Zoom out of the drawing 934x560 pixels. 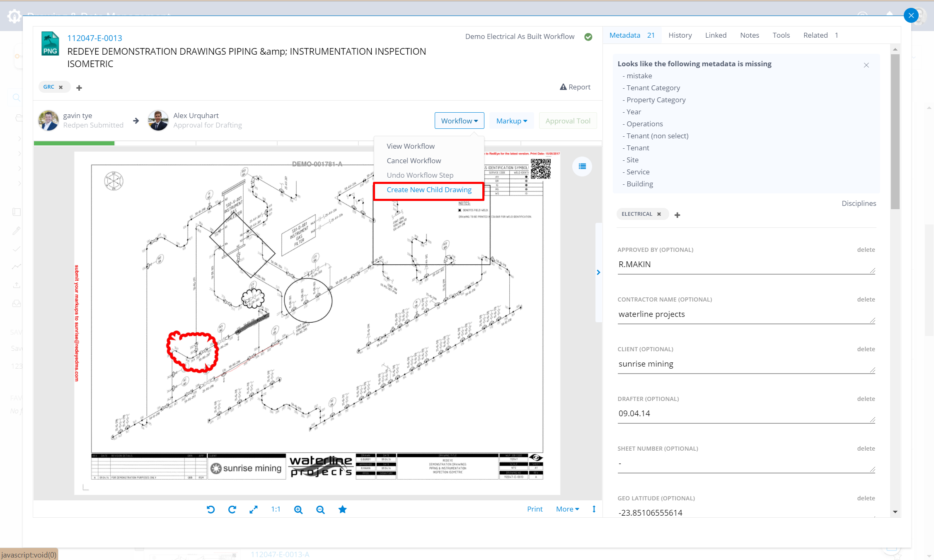pos(320,509)
